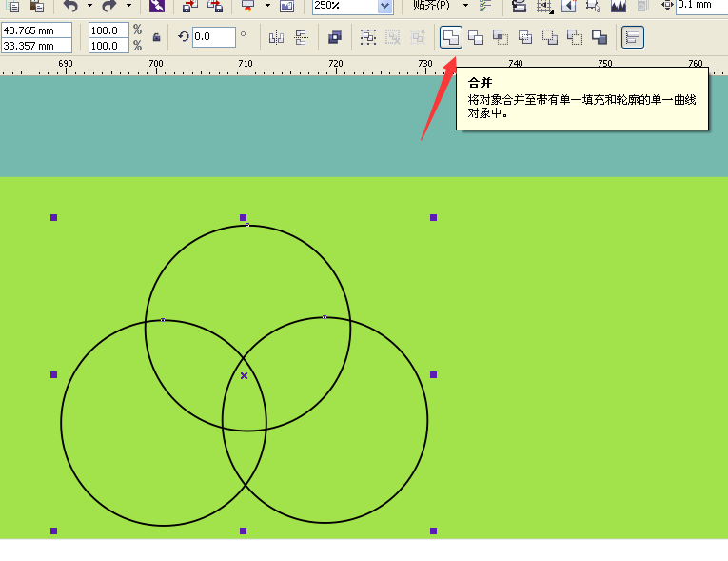This screenshot has height=561, width=728.
Task: Click the Copy icon in the toolbar
Action: (x=14, y=6)
